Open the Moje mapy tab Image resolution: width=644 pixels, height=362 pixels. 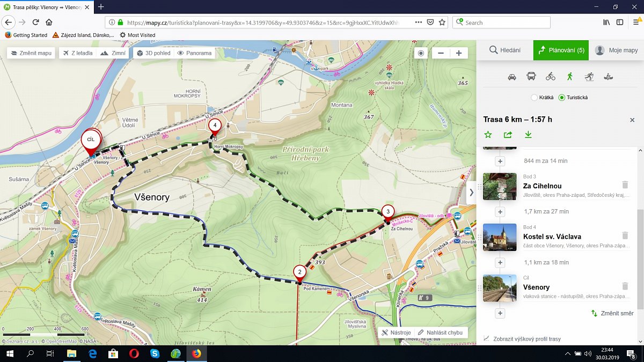pos(617,50)
